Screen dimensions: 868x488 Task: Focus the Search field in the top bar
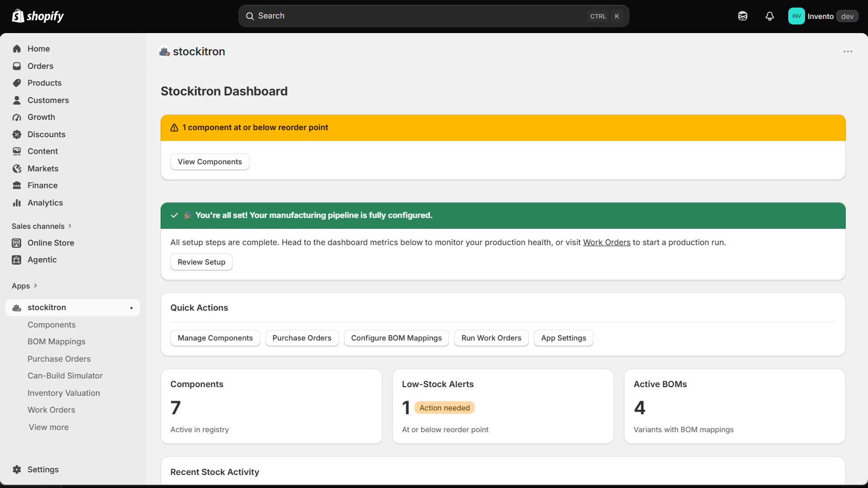[x=434, y=16]
